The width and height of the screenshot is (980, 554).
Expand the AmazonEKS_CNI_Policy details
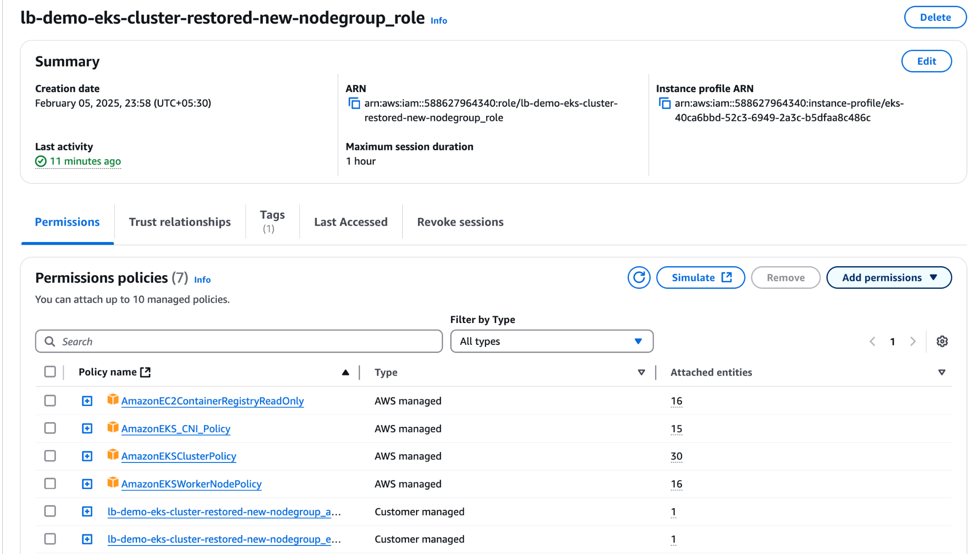pyautogui.click(x=87, y=429)
